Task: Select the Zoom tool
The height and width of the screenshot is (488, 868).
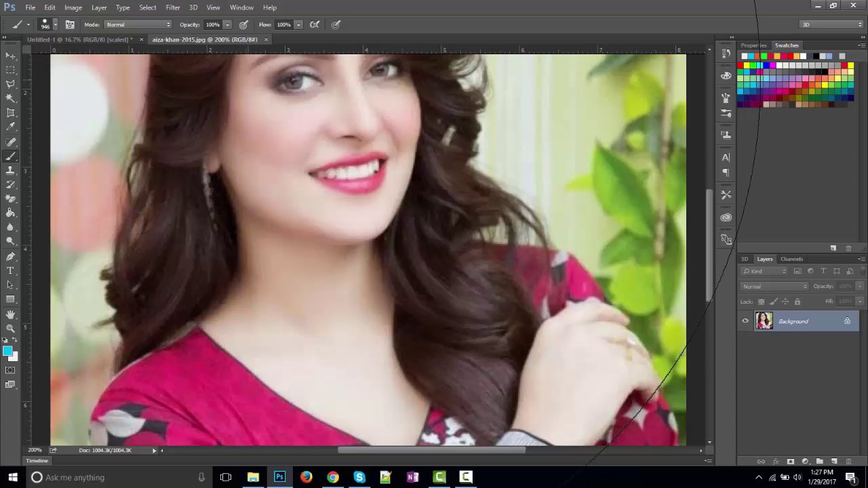Action: click(10, 329)
